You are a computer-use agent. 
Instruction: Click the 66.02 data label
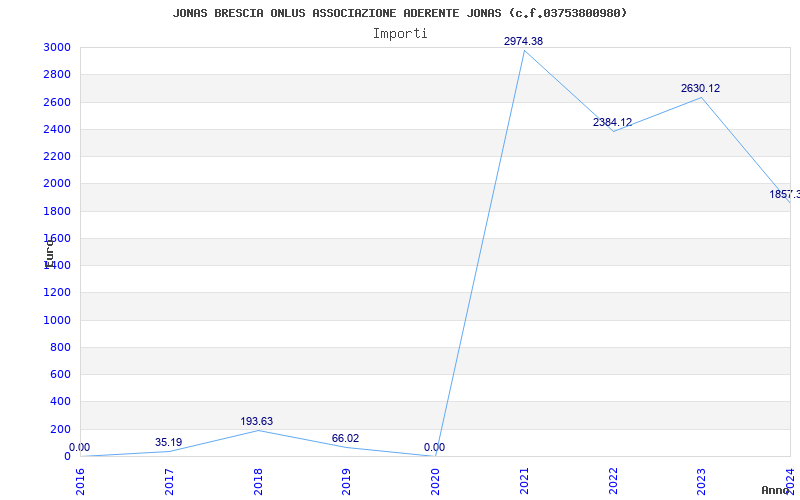pos(345,438)
